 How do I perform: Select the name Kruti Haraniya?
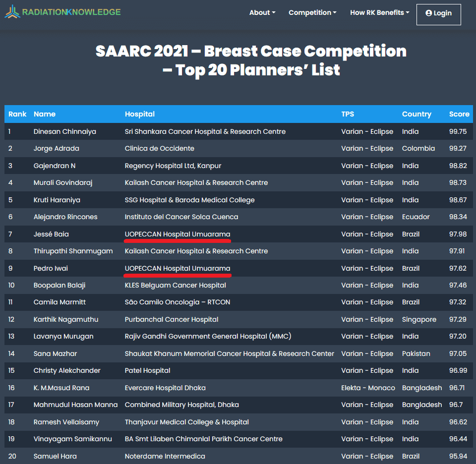pyautogui.click(x=57, y=200)
